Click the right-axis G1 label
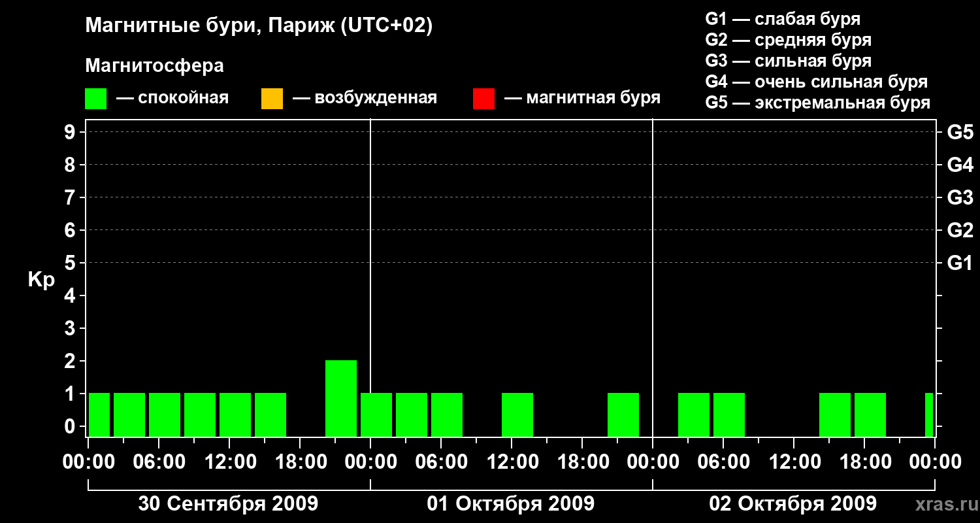The width and height of the screenshot is (980, 523). point(960,263)
